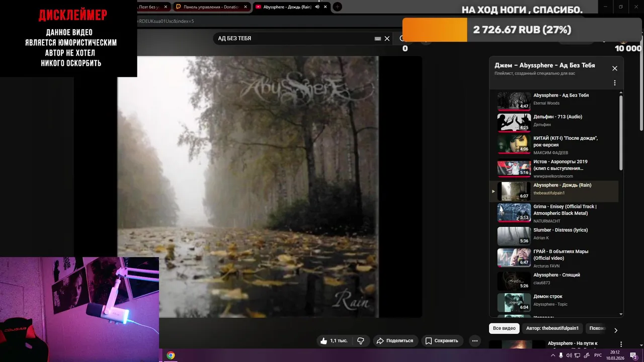The image size is (644, 362).
Task: Play ГРАЙ - В объятиях Мары item
Action: point(553,258)
